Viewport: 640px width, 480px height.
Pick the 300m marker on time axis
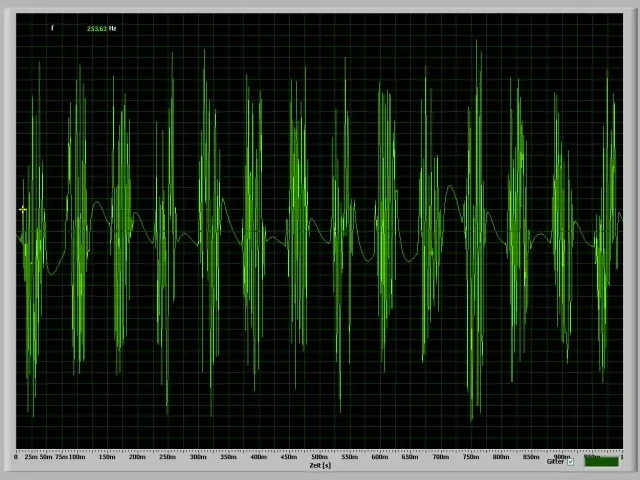point(198,457)
